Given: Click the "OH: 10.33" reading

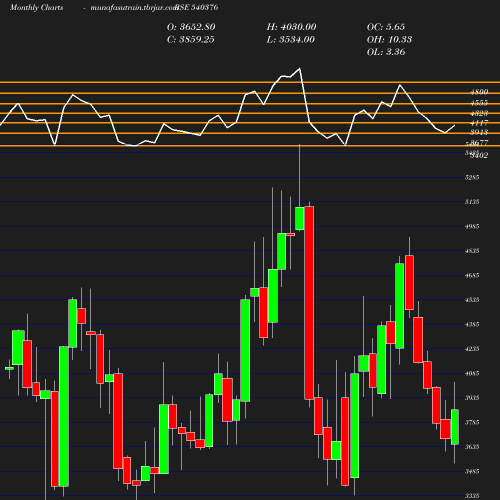Looking at the screenshot, I should coord(389,40).
